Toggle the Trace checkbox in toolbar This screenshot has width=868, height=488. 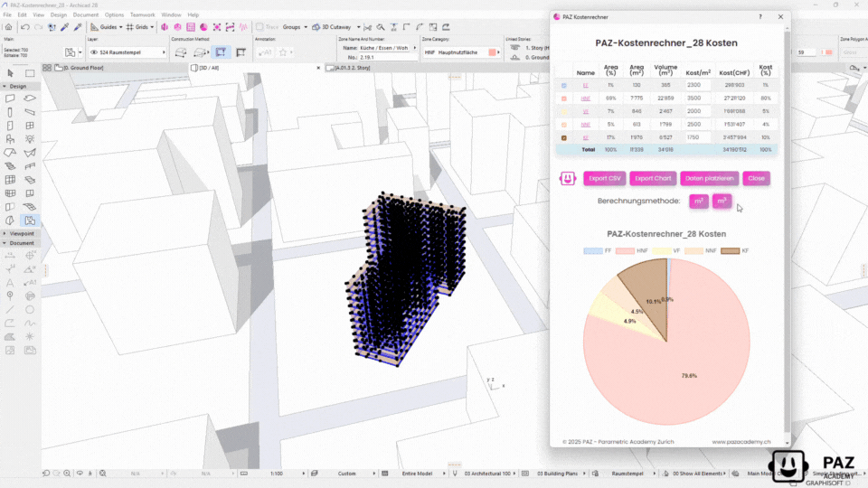click(x=259, y=26)
